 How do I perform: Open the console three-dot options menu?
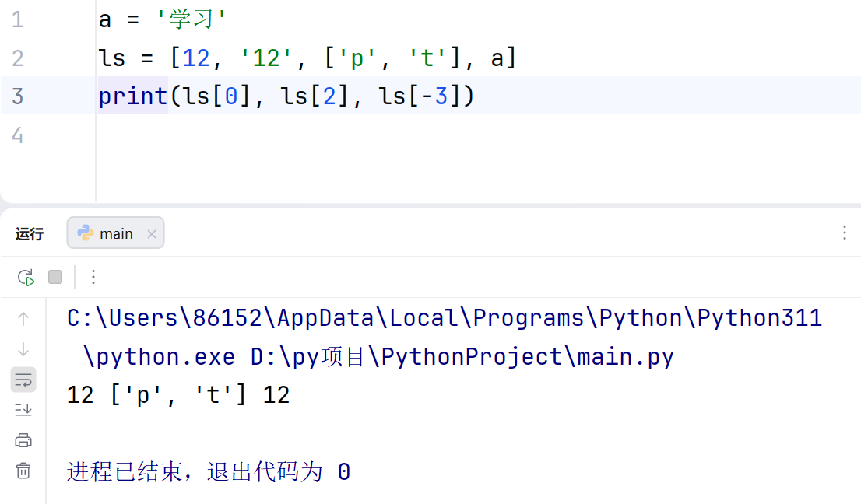coord(93,277)
